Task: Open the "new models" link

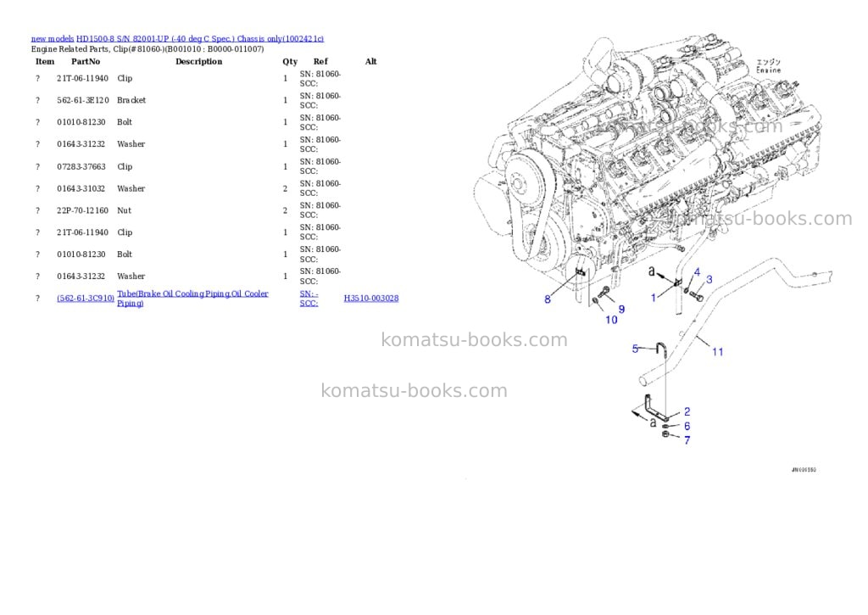Action: point(52,39)
